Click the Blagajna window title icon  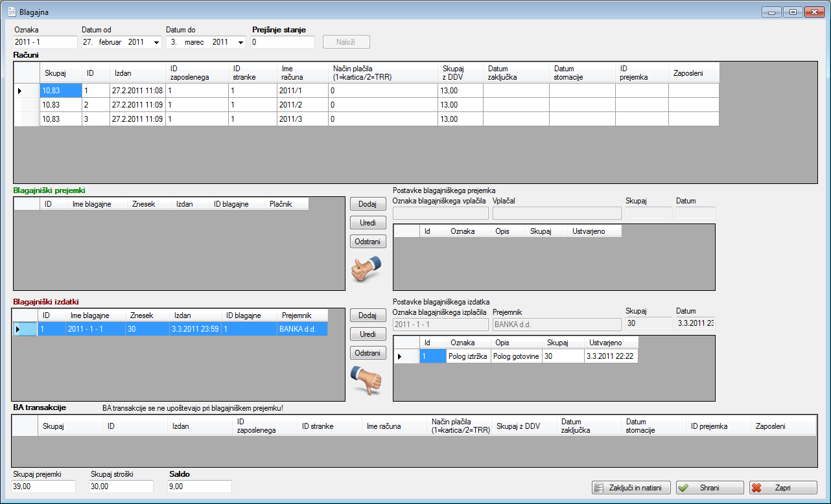click(x=11, y=12)
